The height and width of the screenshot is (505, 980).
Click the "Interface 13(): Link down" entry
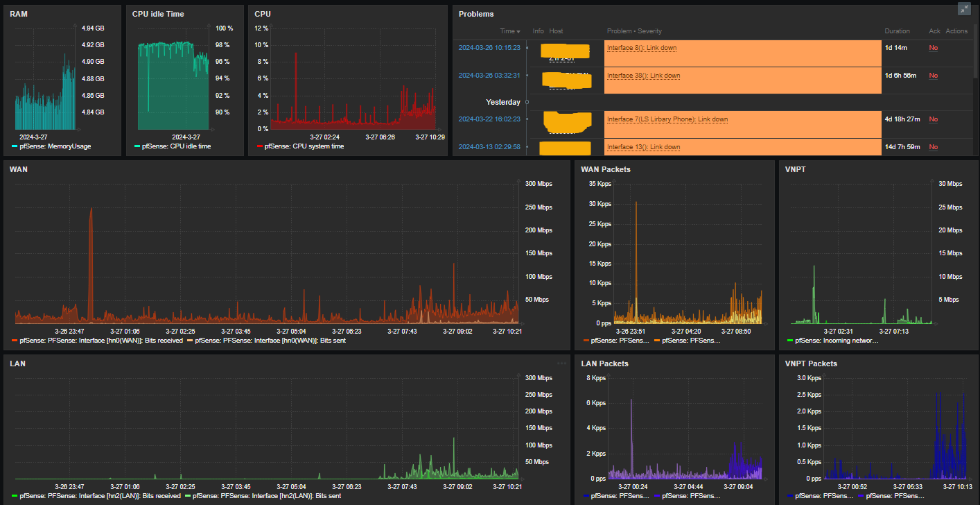(x=643, y=147)
